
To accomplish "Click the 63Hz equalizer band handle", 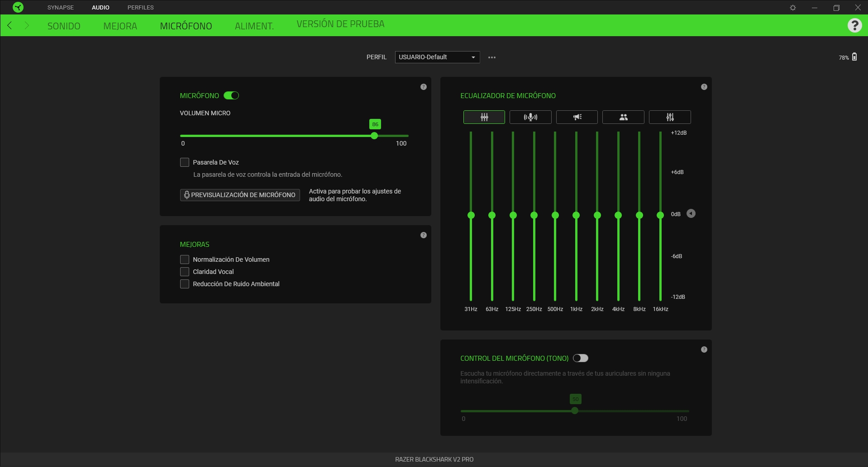I will click(x=492, y=215).
